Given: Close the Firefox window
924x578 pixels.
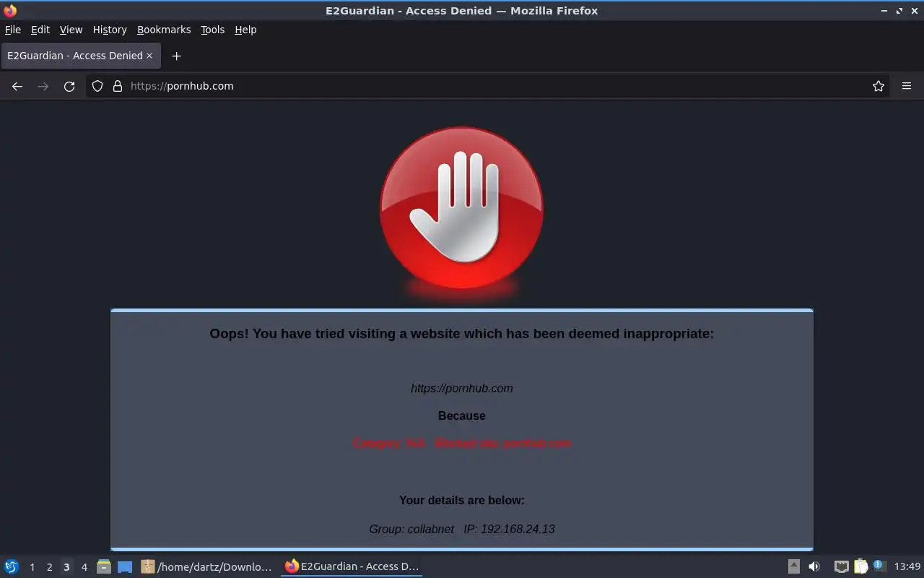Looking at the screenshot, I should pyautogui.click(x=914, y=11).
